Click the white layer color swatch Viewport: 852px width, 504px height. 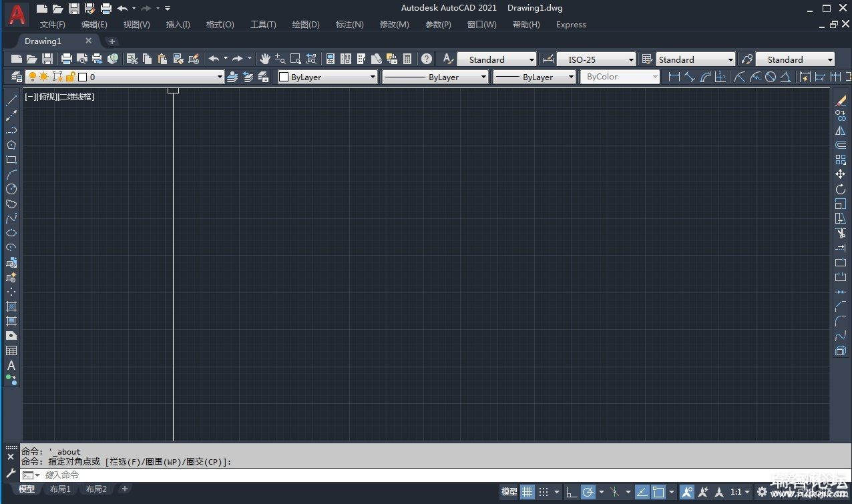click(83, 77)
